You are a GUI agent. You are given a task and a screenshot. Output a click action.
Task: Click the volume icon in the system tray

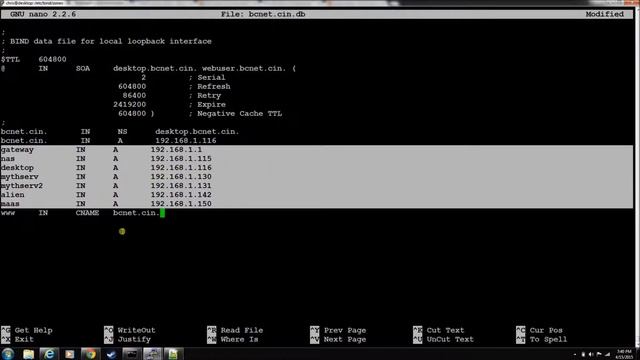point(591,355)
